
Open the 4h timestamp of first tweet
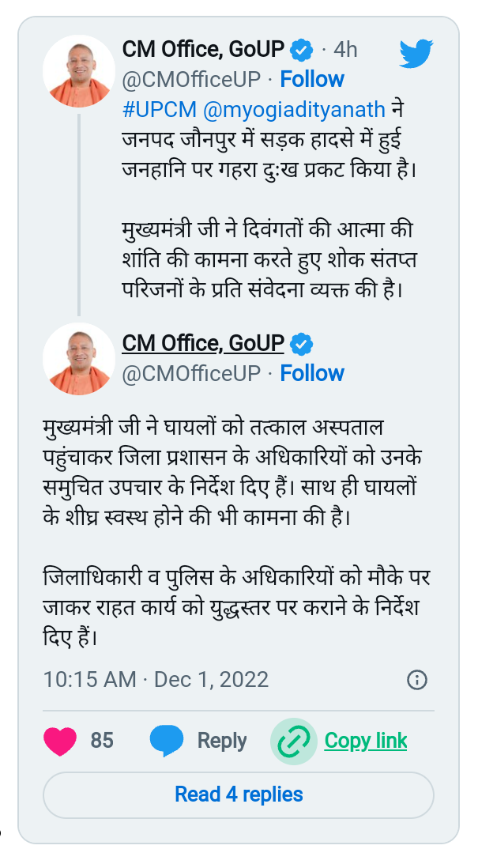click(345, 50)
